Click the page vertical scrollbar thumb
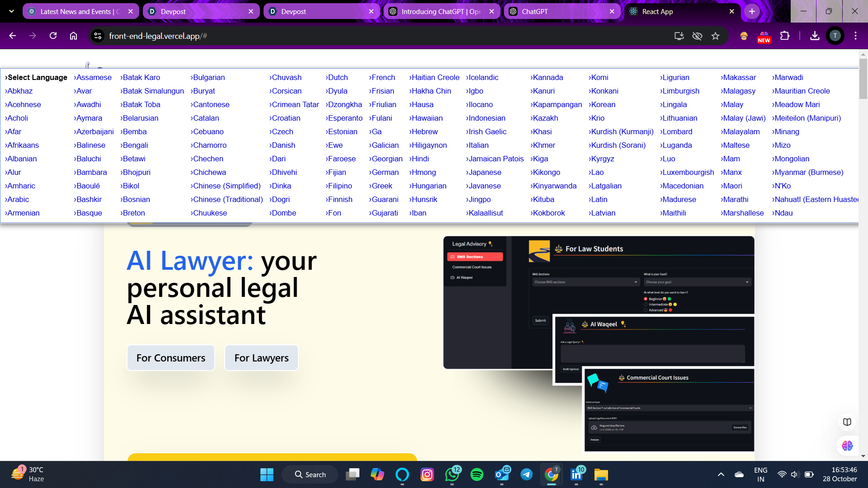The height and width of the screenshot is (488, 868). coord(863,79)
